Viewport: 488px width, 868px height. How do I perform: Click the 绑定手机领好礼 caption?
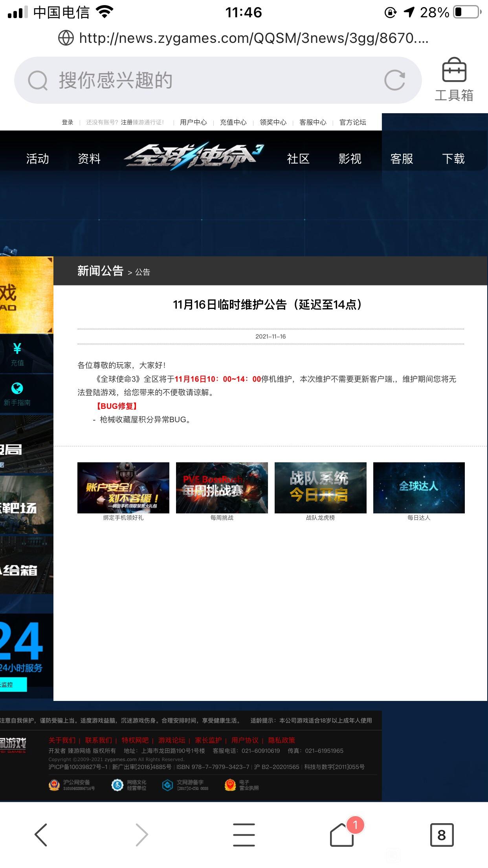coord(123,518)
